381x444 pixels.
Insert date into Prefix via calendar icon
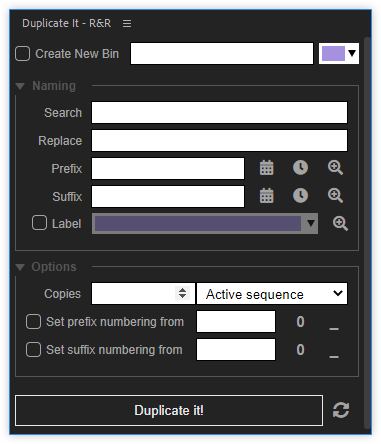[267, 168]
